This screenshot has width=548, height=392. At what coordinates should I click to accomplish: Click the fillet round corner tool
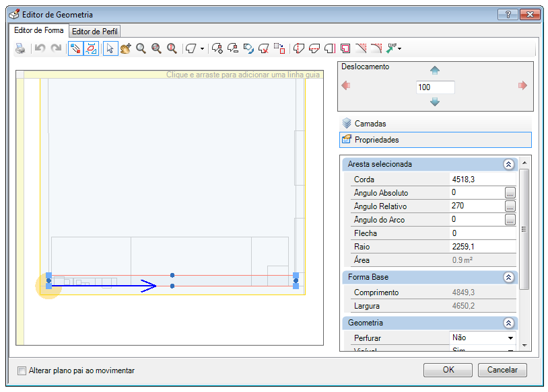coord(376,48)
